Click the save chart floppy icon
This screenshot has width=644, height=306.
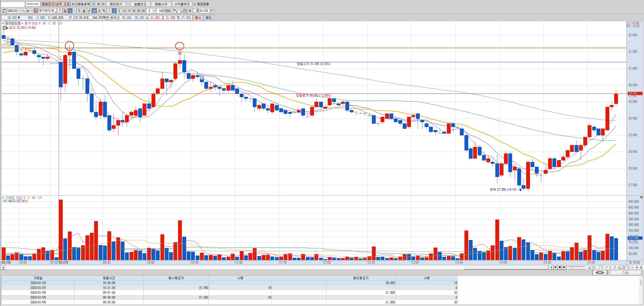click(185, 11)
